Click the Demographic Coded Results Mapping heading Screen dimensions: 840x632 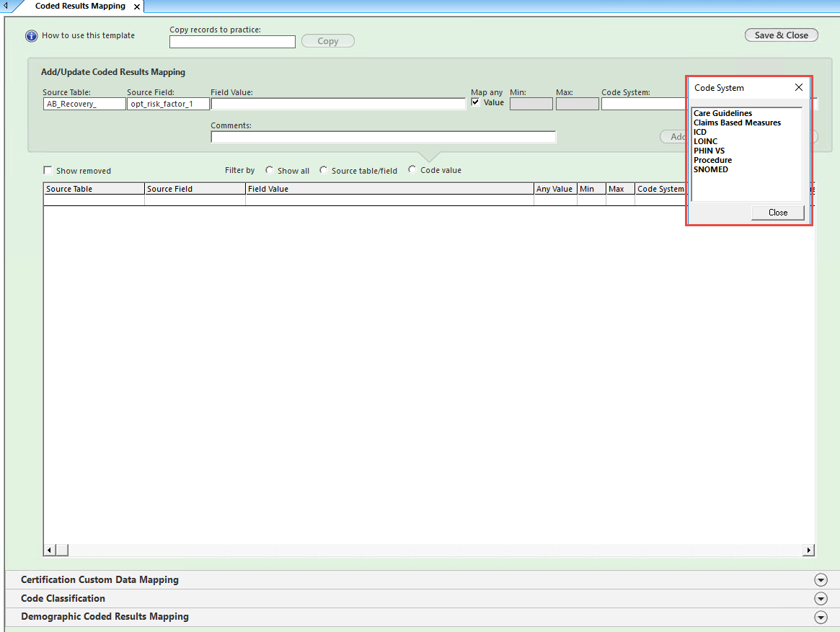pyautogui.click(x=105, y=616)
